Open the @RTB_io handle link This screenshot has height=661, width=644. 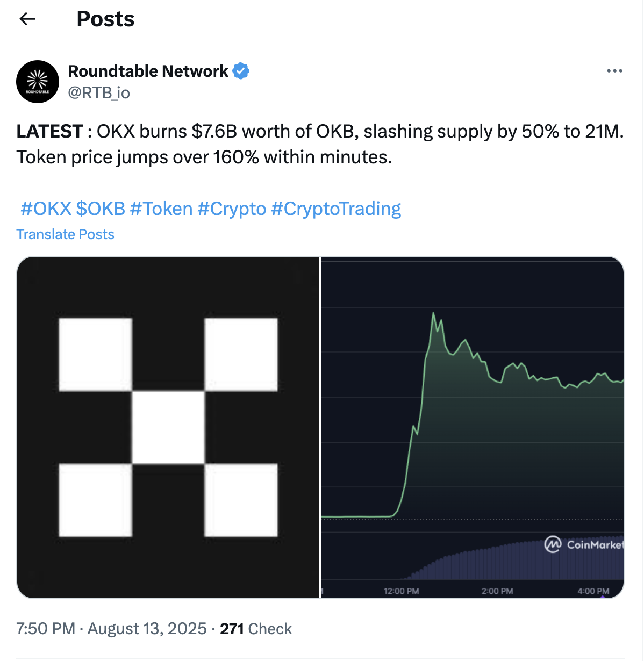pos(99,93)
